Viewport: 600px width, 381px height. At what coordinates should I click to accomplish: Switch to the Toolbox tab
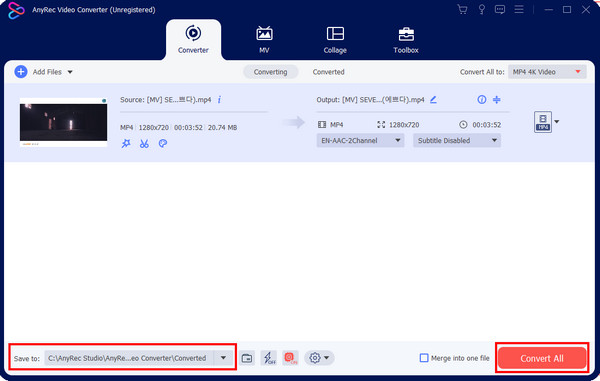pyautogui.click(x=406, y=40)
